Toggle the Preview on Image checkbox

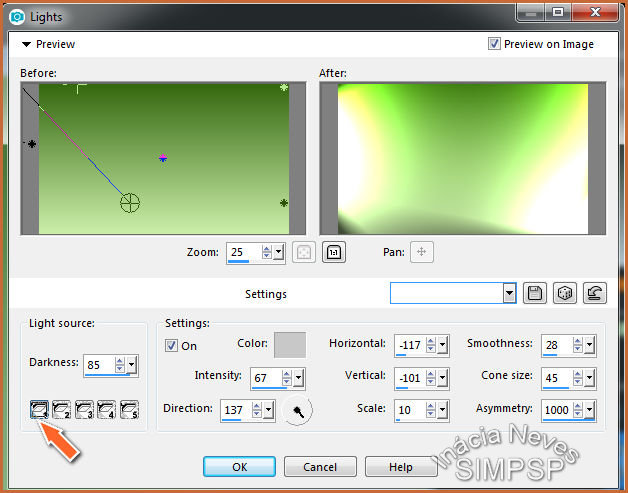click(x=494, y=44)
